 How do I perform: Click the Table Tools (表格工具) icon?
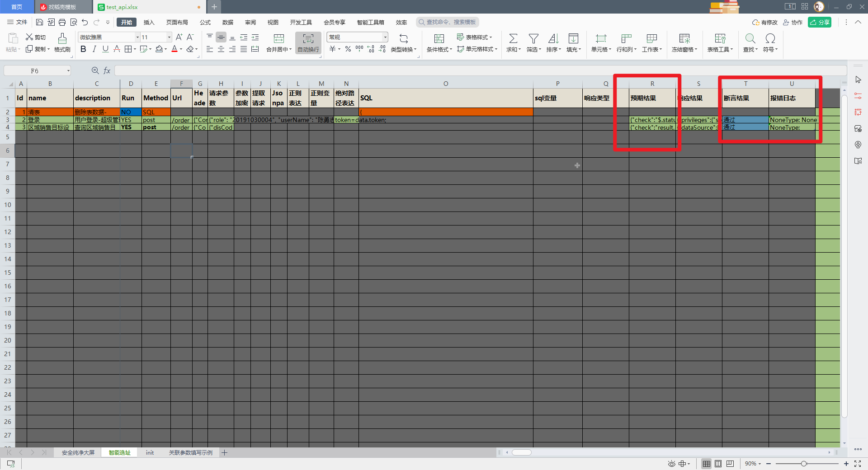click(x=720, y=38)
